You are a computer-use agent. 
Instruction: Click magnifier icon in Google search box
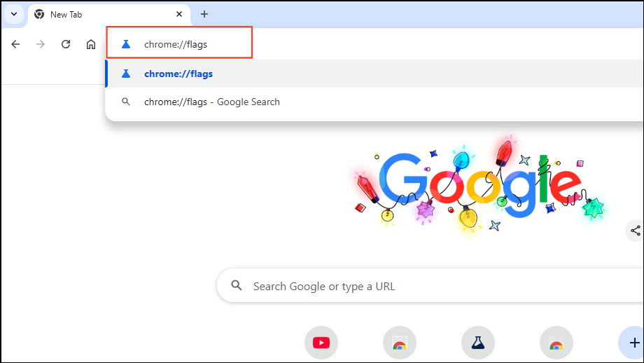point(237,285)
